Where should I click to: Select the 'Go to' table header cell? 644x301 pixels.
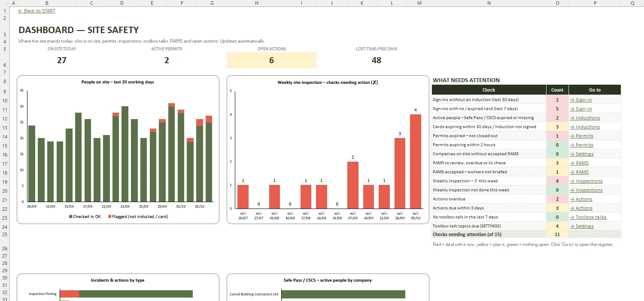click(595, 90)
